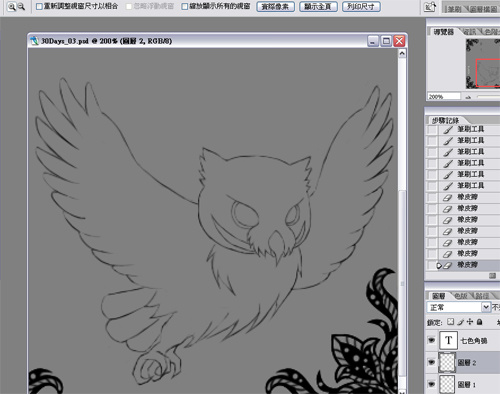This screenshot has height=394, width=500.
Task: Click the vertical scrollbar up arrow of canvas
Action: [402, 53]
